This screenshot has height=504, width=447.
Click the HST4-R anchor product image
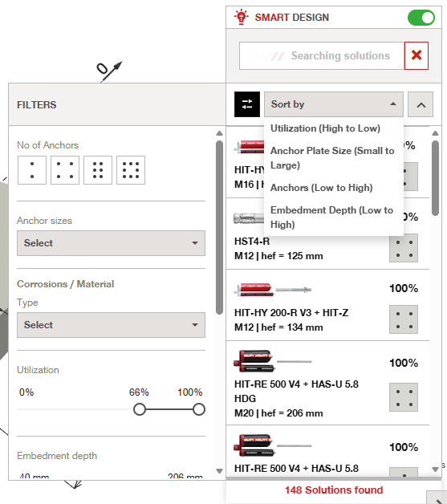(x=249, y=218)
